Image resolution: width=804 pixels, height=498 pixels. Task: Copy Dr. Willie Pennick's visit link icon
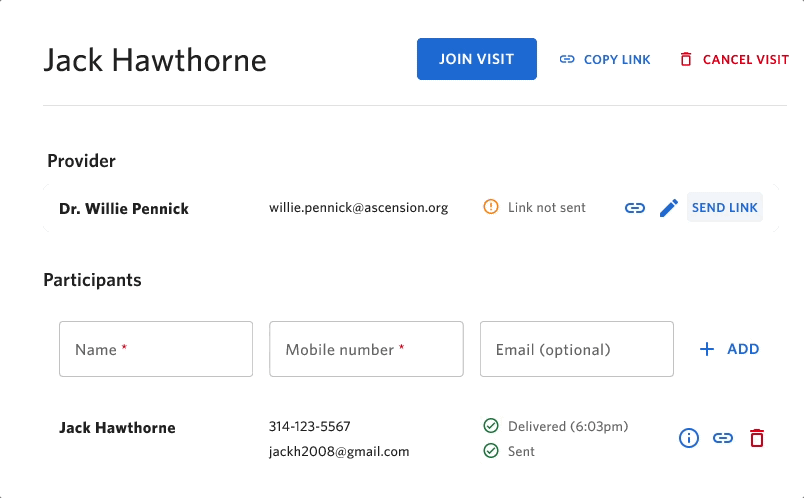pyautogui.click(x=634, y=208)
